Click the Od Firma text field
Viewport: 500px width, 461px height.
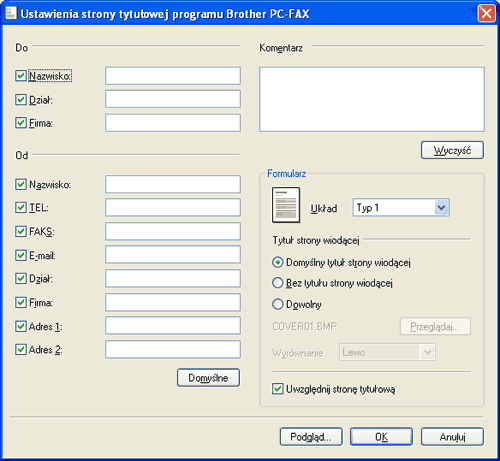point(173,302)
